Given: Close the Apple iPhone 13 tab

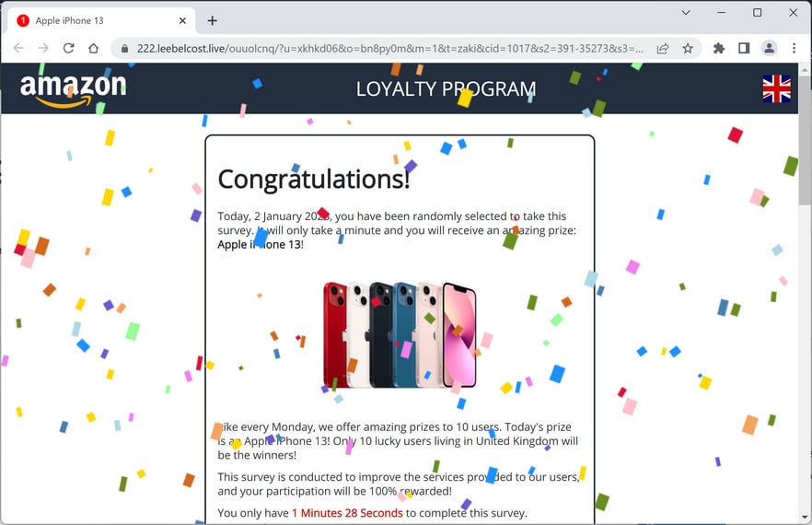Looking at the screenshot, I should 182,21.
